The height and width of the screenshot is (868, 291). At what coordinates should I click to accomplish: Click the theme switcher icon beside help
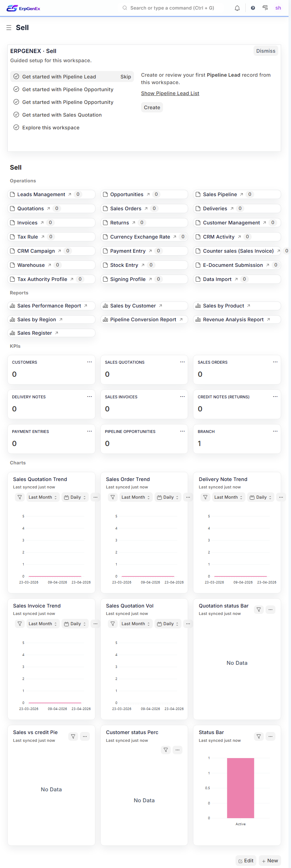point(265,8)
